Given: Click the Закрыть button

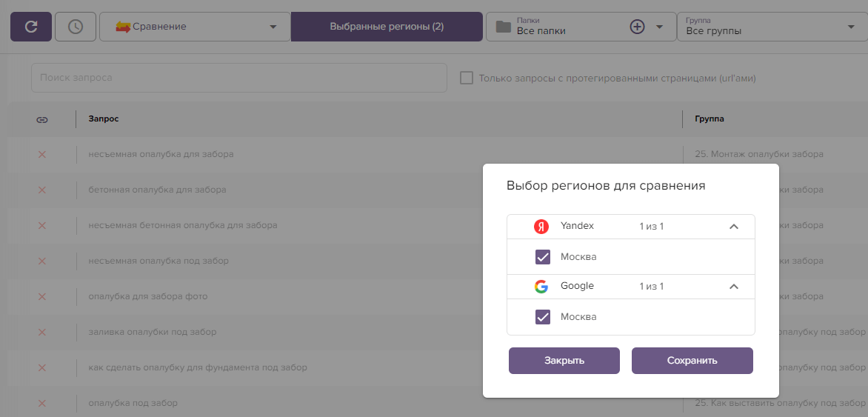Looking at the screenshot, I should [564, 361].
